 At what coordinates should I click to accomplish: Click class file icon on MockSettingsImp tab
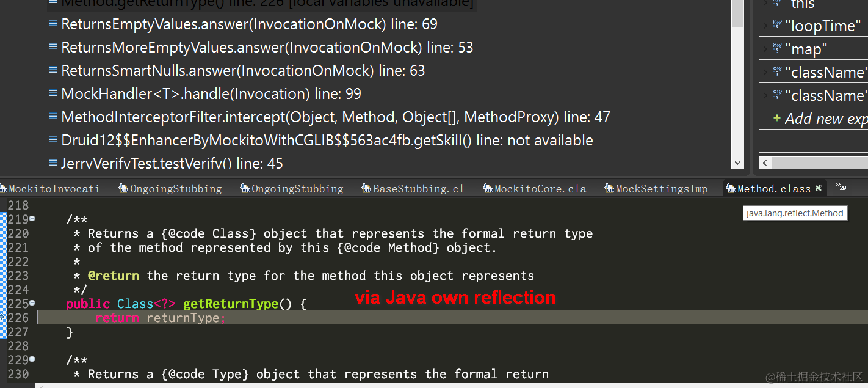(x=609, y=189)
